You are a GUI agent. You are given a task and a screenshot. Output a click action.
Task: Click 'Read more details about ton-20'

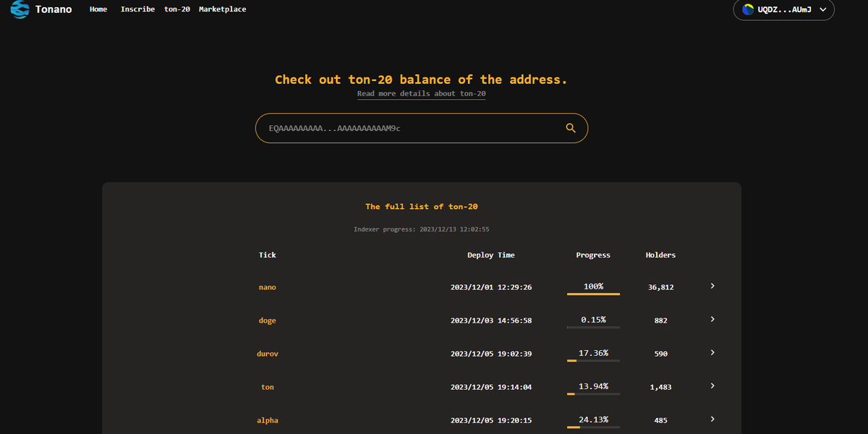[421, 93]
